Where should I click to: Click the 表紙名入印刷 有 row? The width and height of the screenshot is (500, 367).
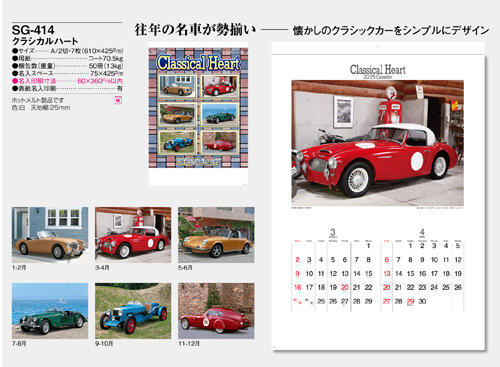(67, 89)
